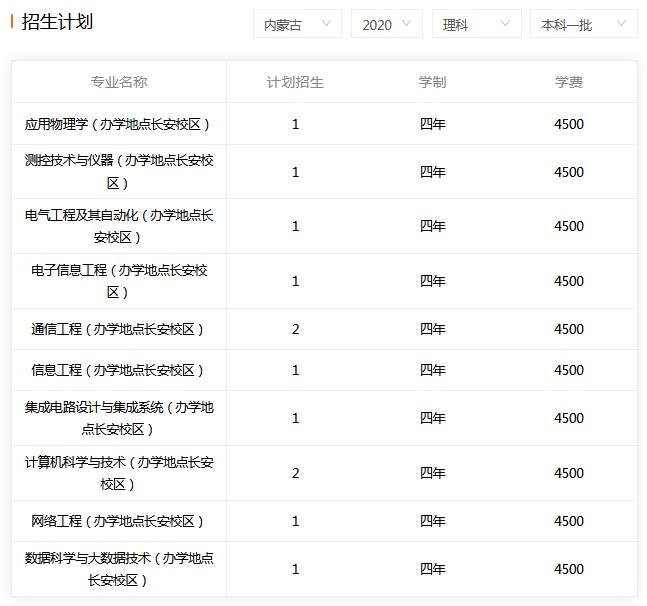Click 四年 duration in 电气工程及其自动化 row

432,226
